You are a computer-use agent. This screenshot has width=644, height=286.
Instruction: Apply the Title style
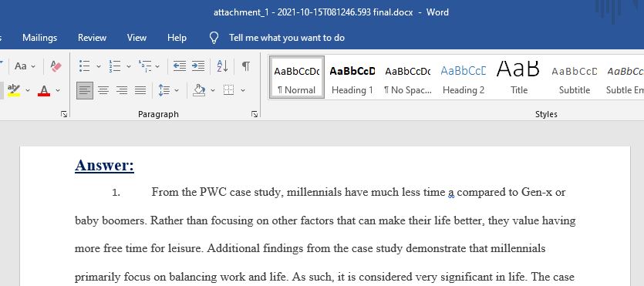coord(518,77)
